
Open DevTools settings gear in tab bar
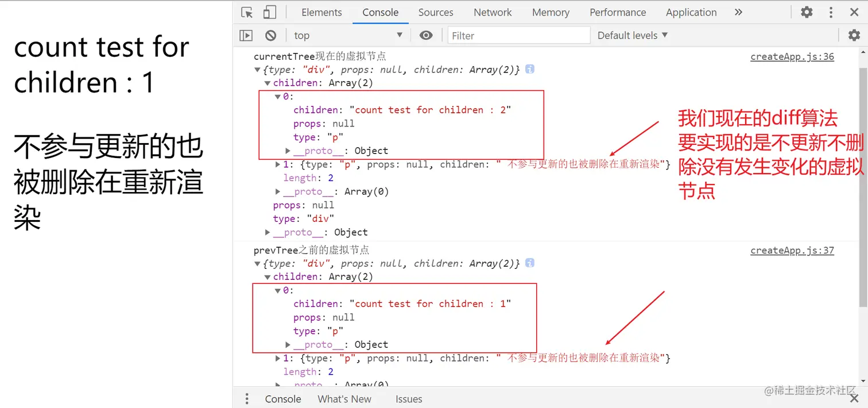pos(807,12)
